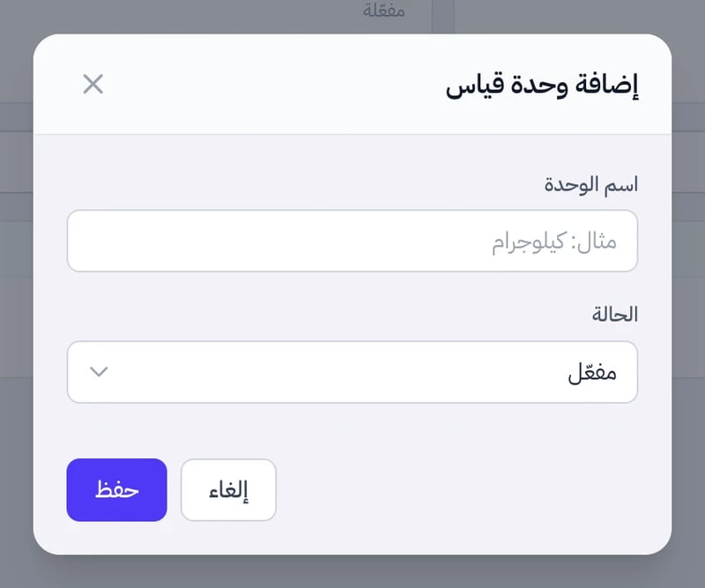Viewport: 705px width, 588px height.
Task: Click inside the unit name text box
Action: [x=352, y=241]
